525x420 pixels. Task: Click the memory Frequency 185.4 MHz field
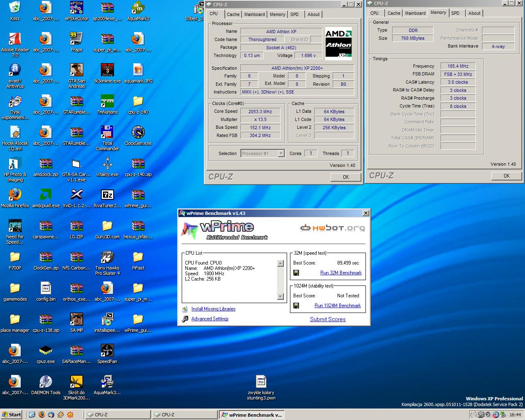click(458, 66)
